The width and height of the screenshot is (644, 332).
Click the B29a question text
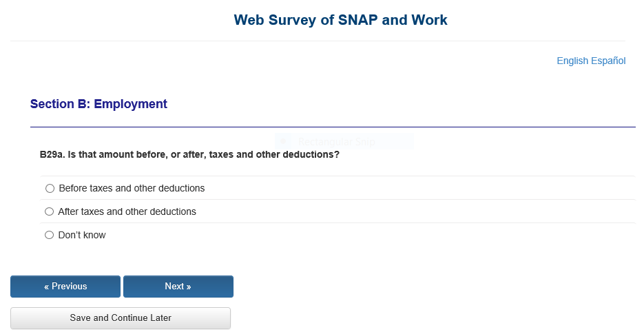point(189,155)
